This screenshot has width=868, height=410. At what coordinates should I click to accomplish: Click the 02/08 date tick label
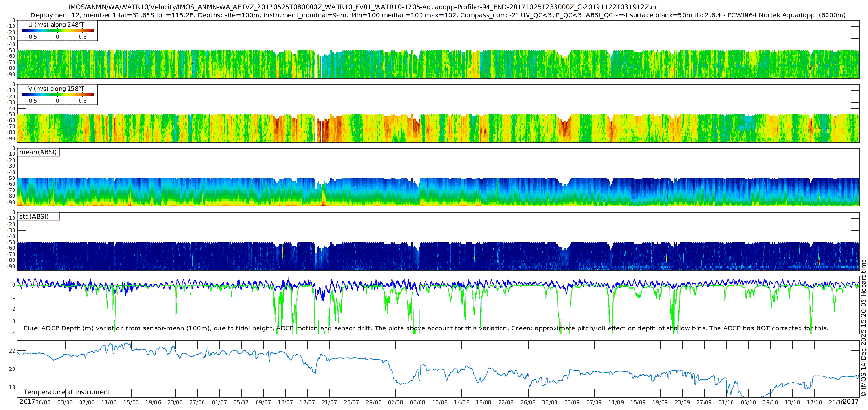pyautogui.click(x=395, y=402)
